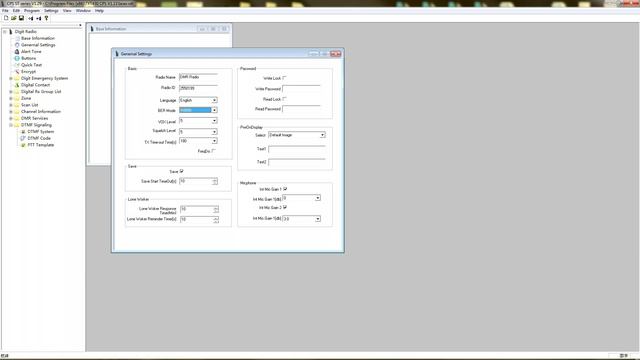
Task: Click the Write Password field
Action: click(x=301, y=89)
